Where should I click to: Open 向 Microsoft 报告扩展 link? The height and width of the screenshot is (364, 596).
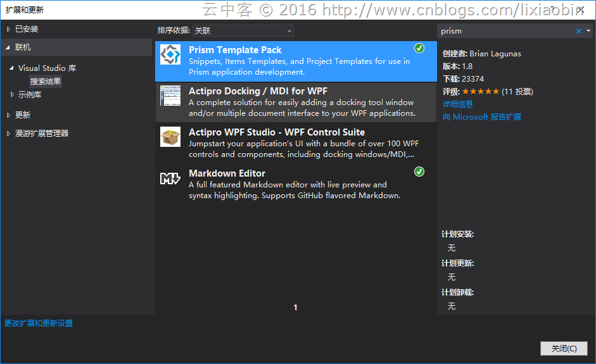click(x=481, y=117)
